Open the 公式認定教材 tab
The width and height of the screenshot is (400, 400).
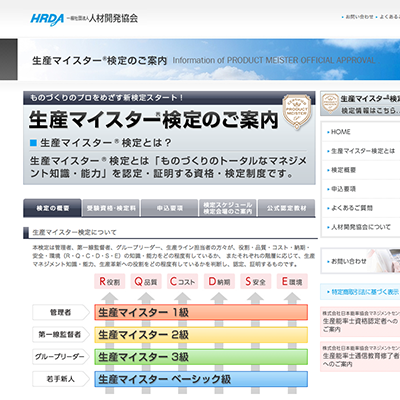[x=286, y=208]
